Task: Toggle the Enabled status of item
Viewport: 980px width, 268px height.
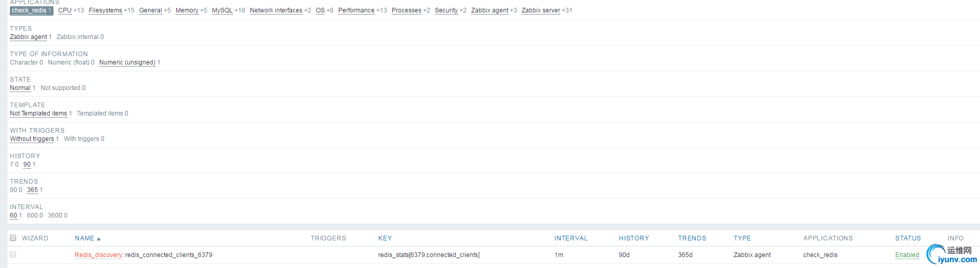Action: (907, 255)
